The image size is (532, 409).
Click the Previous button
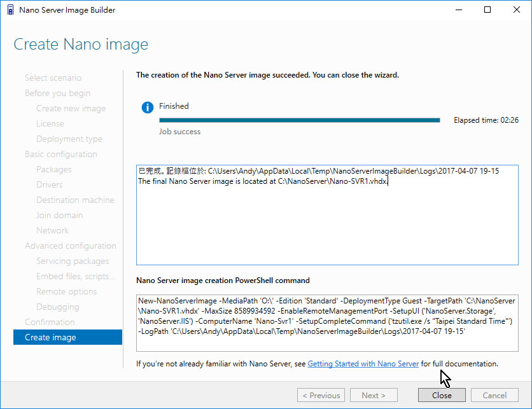(321, 395)
